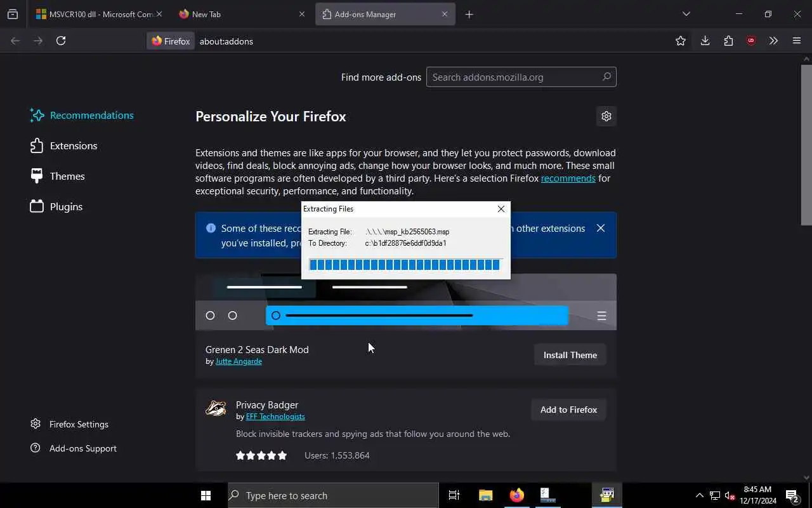
Task: Click scrollbar down arrow
Action: pos(806,478)
